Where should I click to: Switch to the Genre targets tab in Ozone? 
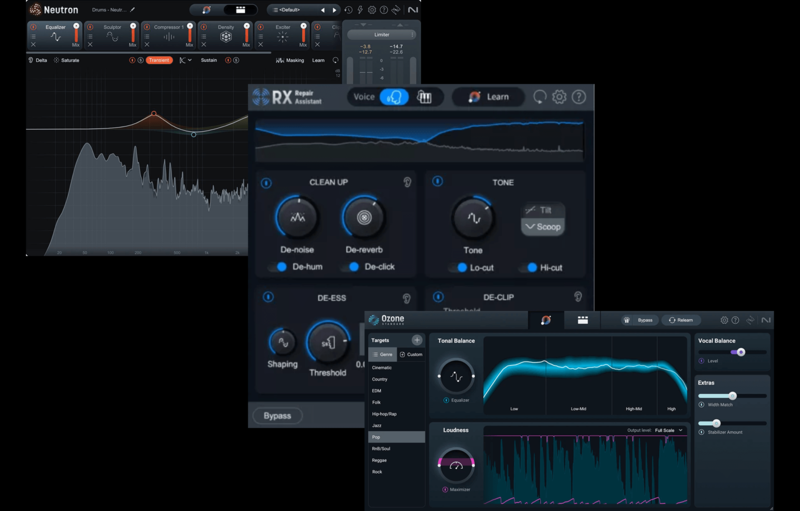[383, 354]
